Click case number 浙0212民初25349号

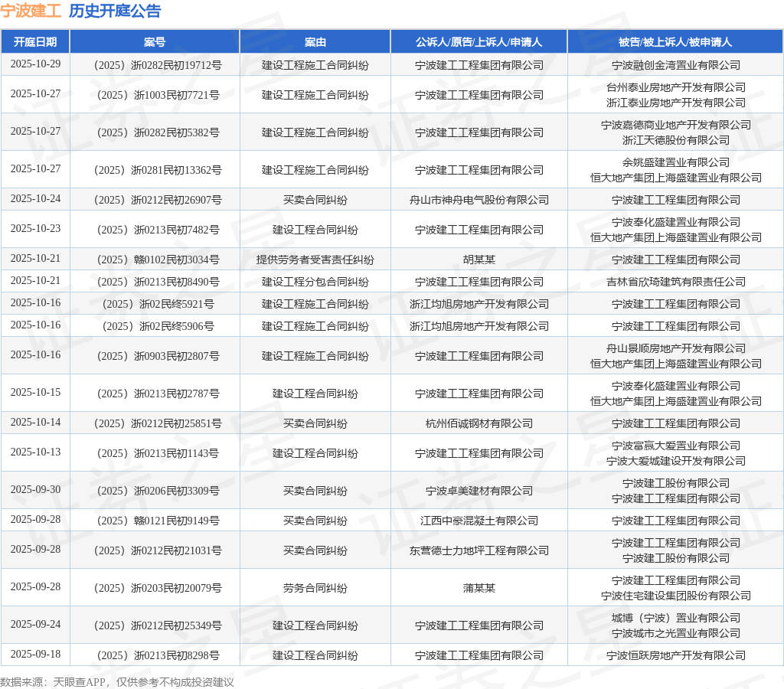(158, 625)
